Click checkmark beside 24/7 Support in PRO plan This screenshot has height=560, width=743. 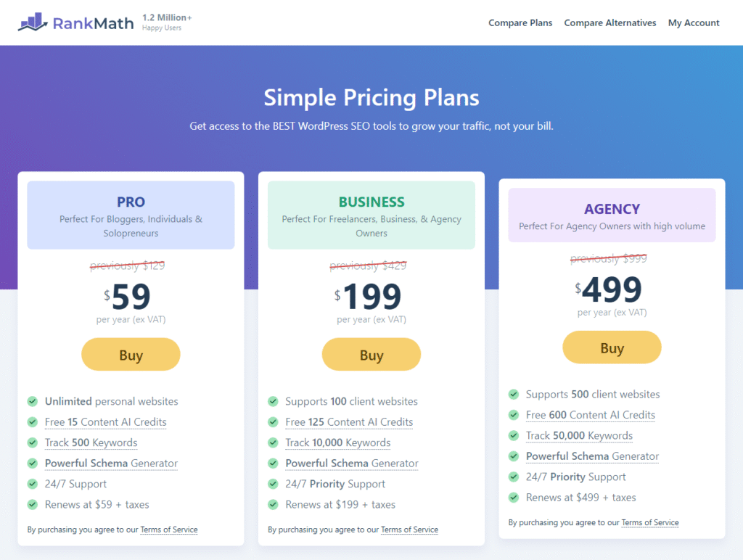[33, 484]
